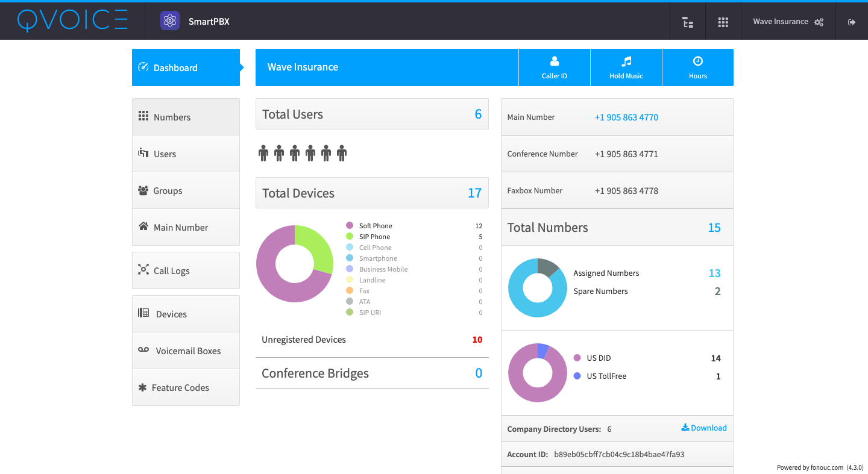This screenshot has height=474, width=868.
Task: Click the Voicemail Boxes tape icon
Action: tap(143, 349)
